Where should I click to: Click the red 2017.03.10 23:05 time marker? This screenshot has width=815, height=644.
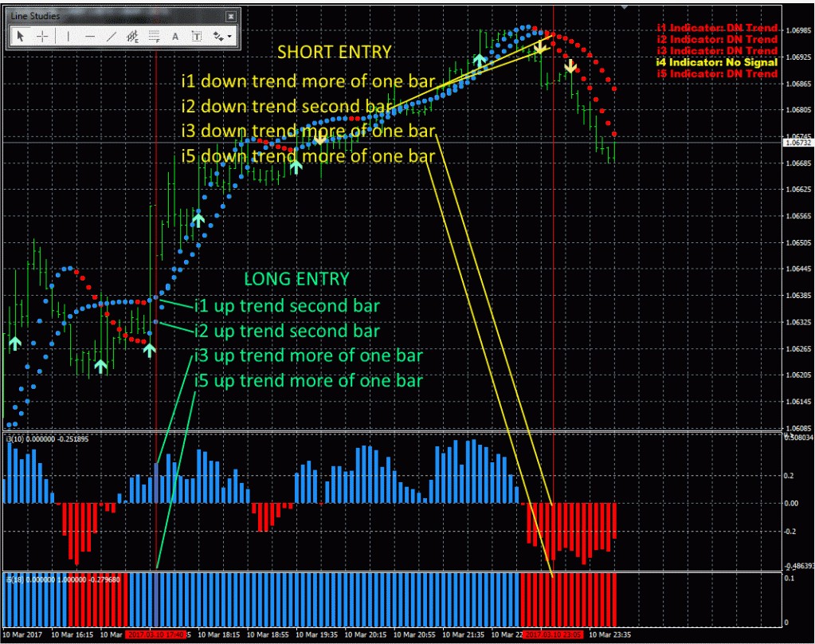click(x=554, y=634)
